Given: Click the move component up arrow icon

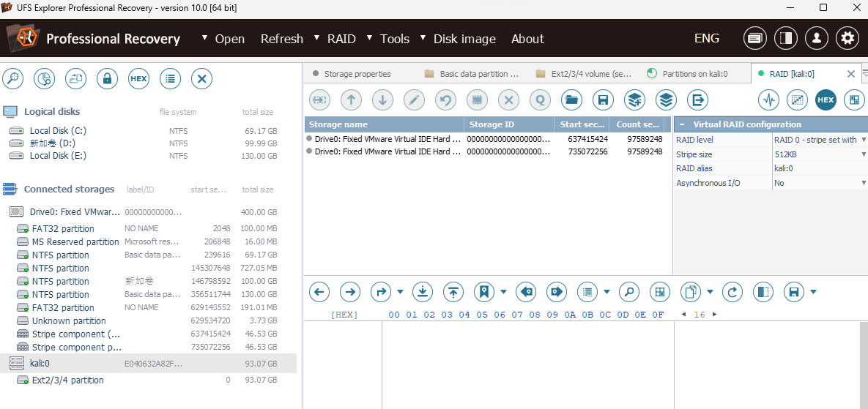Looking at the screenshot, I should [351, 100].
